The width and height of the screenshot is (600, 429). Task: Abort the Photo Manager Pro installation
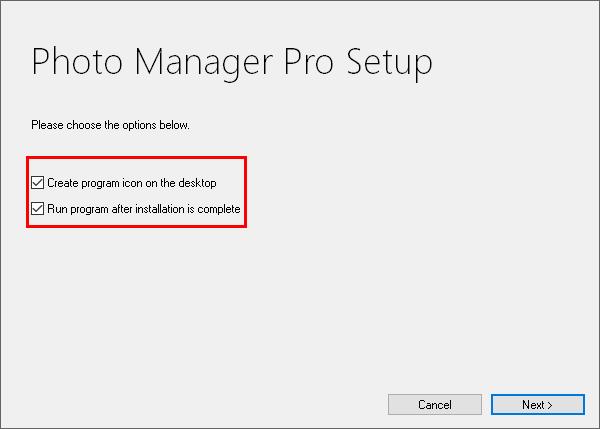click(x=435, y=405)
